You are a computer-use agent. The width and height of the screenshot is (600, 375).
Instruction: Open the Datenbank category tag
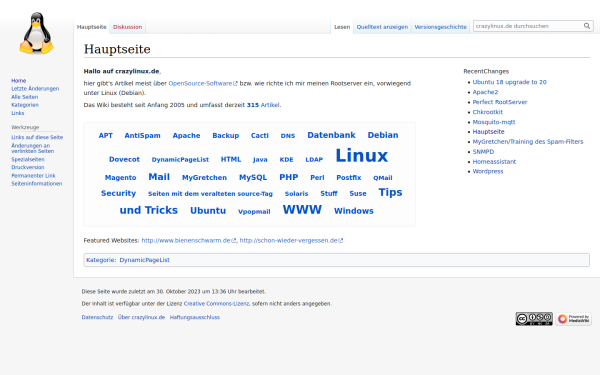click(331, 135)
